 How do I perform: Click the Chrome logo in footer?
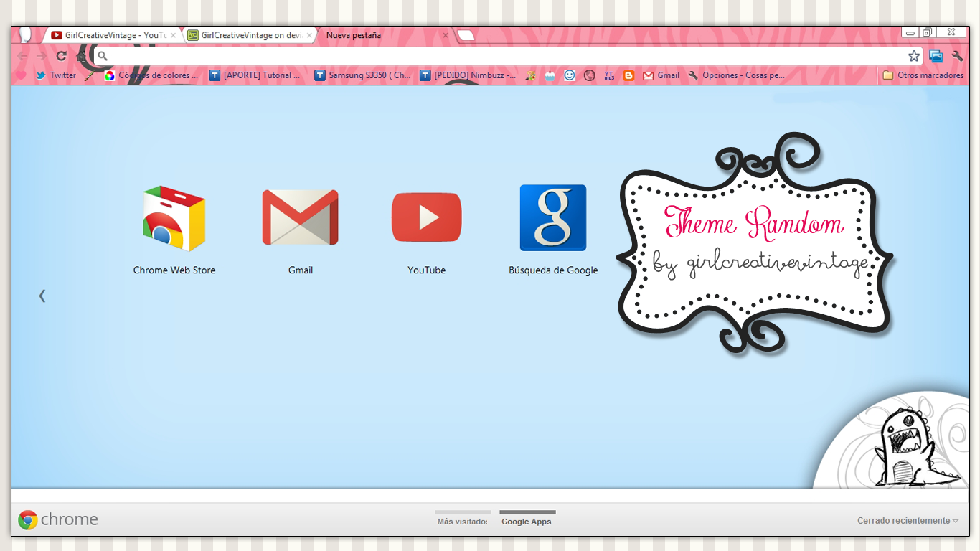[58, 519]
